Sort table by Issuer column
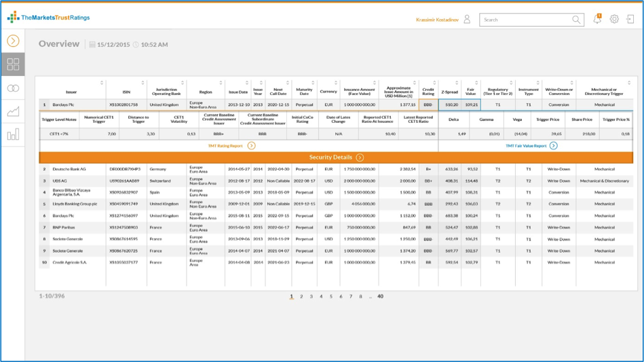This screenshot has height=362, width=644. pyautogui.click(x=102, y=83)
